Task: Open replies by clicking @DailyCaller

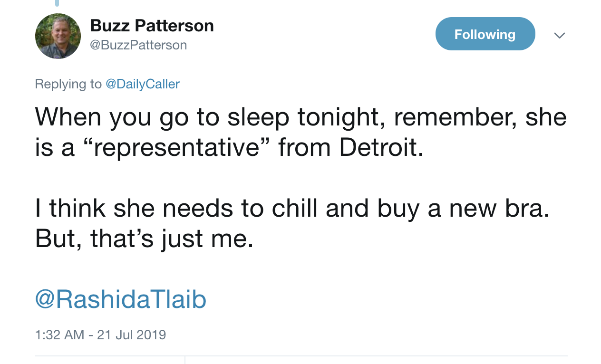Action: pos(142,84)
